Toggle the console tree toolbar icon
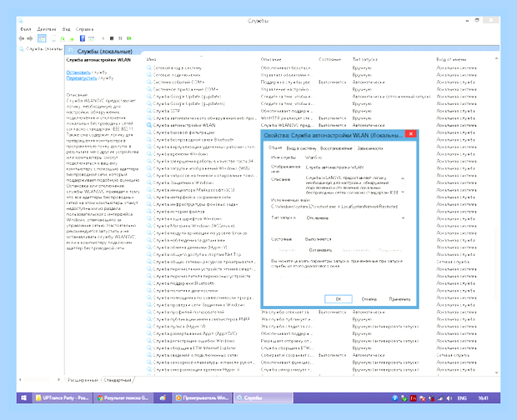Viewport: 517px width, 420px height. coord(42,38)
